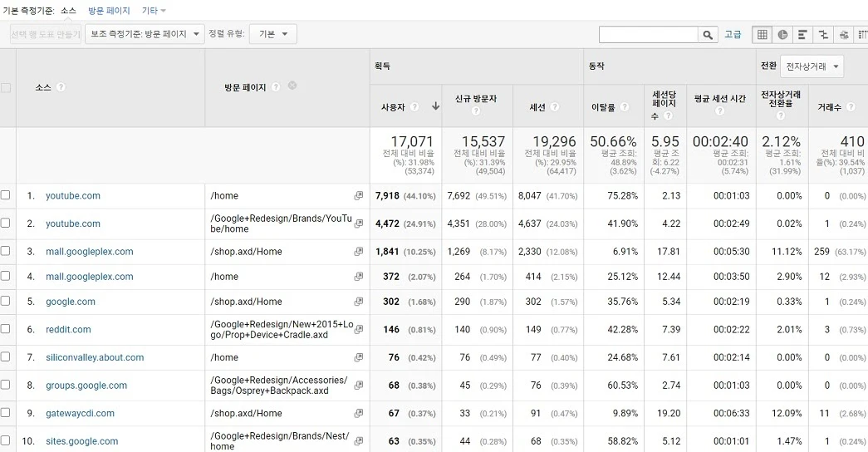Check row 3 mall.googleplex.com checkbox

pos(6,250)
